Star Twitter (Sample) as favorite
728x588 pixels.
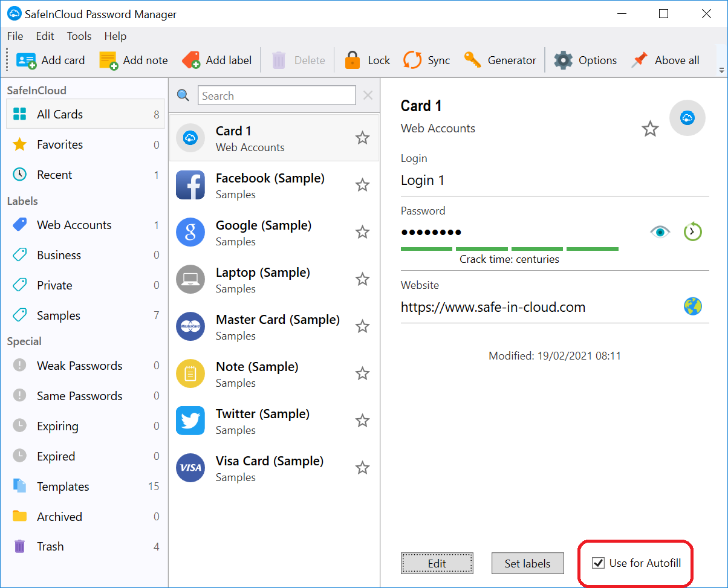[362, 421]
